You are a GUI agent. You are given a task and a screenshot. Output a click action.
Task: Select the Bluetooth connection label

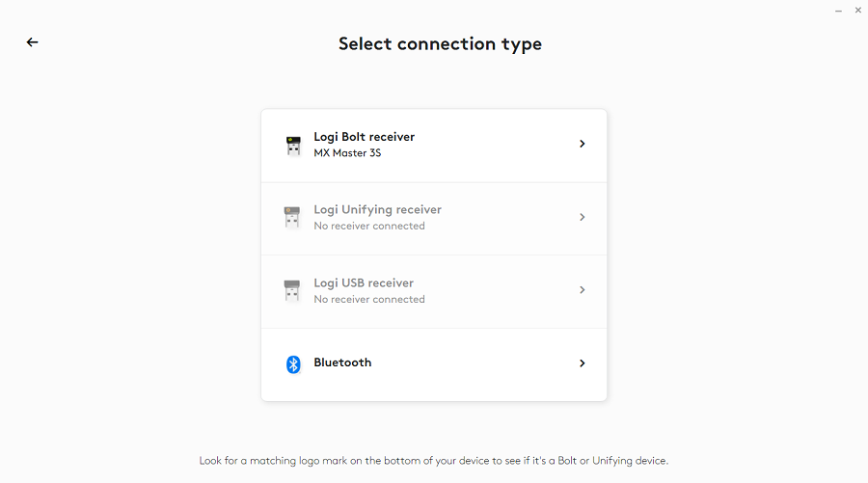click(x=342, y=362)
